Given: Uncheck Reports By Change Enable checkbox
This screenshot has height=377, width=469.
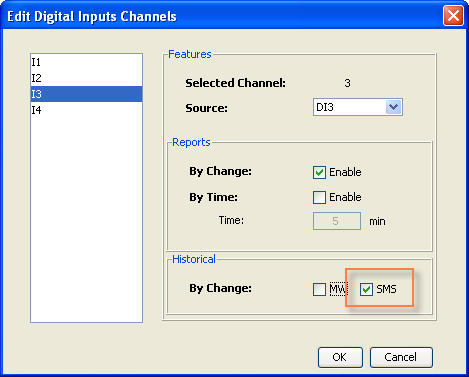Looking at the screenshot, I should pyautogui.click(x=319, y=172).
